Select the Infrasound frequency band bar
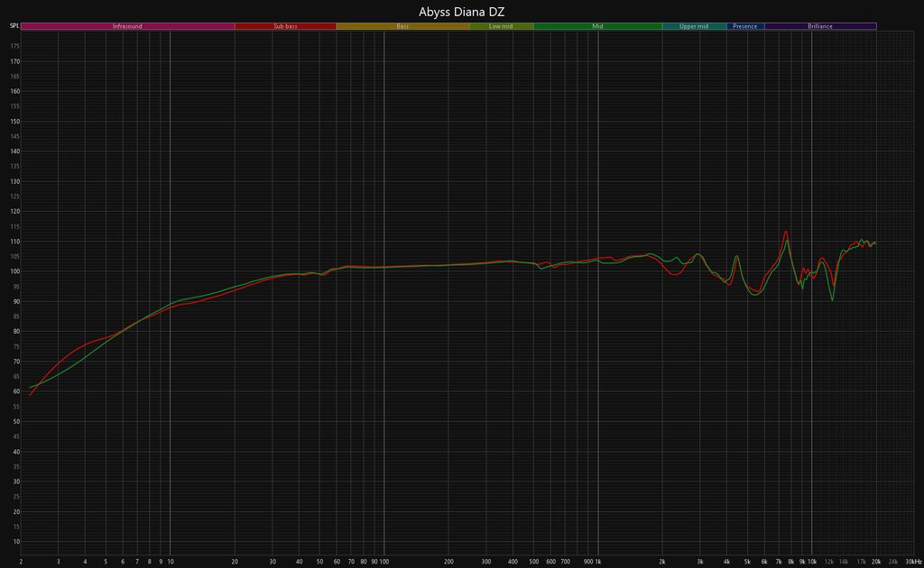Screen dimensions: 924x568 [127, 26]
